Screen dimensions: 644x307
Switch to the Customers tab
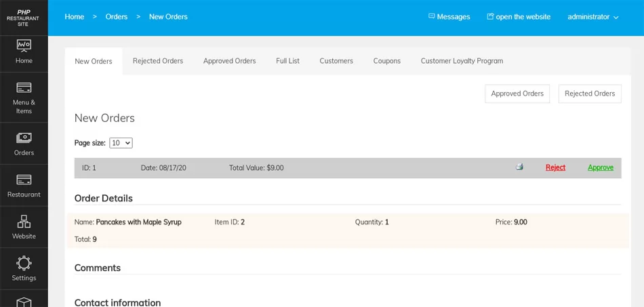(336, 61)
